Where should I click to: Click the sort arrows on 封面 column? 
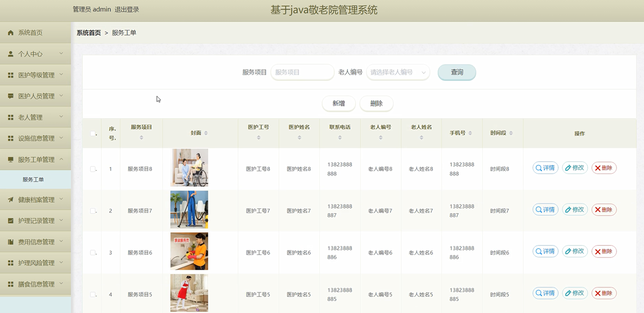tap(206, 133)
